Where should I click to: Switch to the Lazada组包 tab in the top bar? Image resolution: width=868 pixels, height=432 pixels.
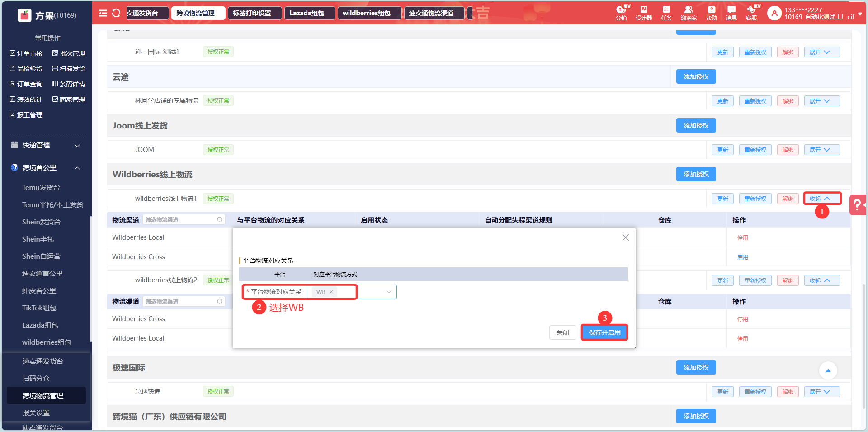point(310,13)
